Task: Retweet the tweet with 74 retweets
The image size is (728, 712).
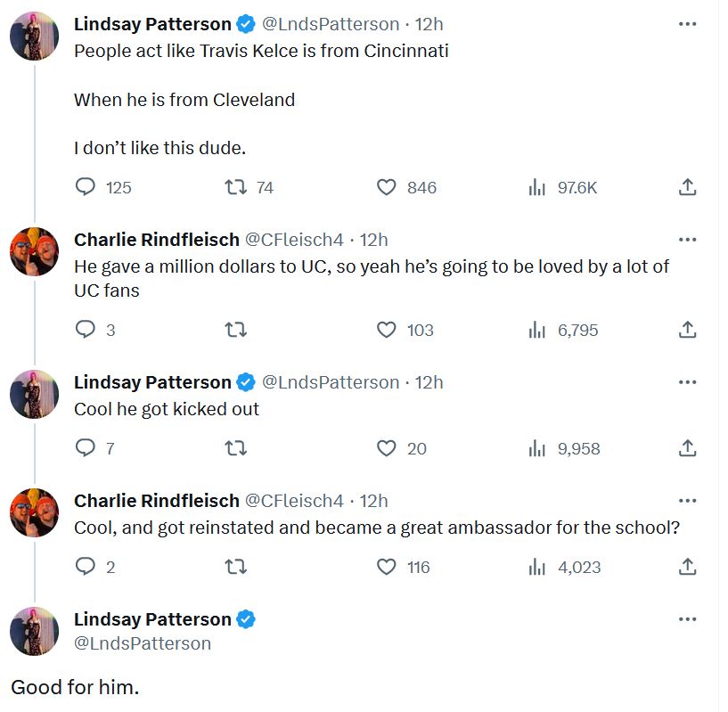Action: [249, 188]
